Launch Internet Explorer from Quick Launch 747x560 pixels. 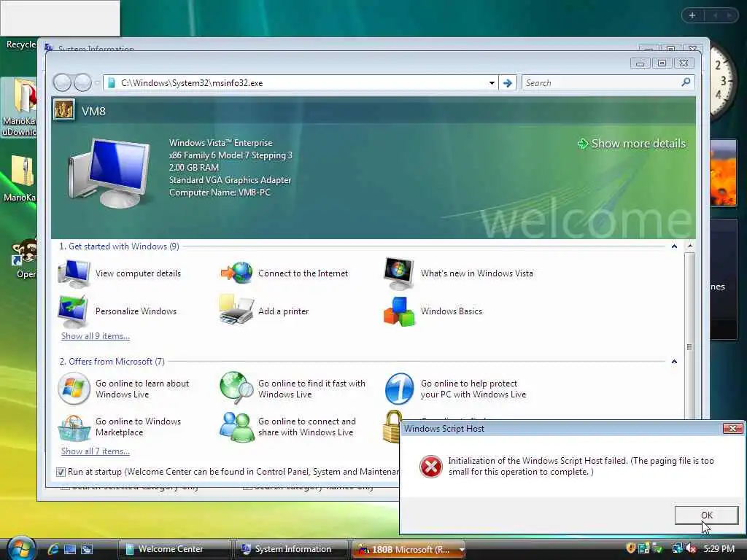coord(53,549)
